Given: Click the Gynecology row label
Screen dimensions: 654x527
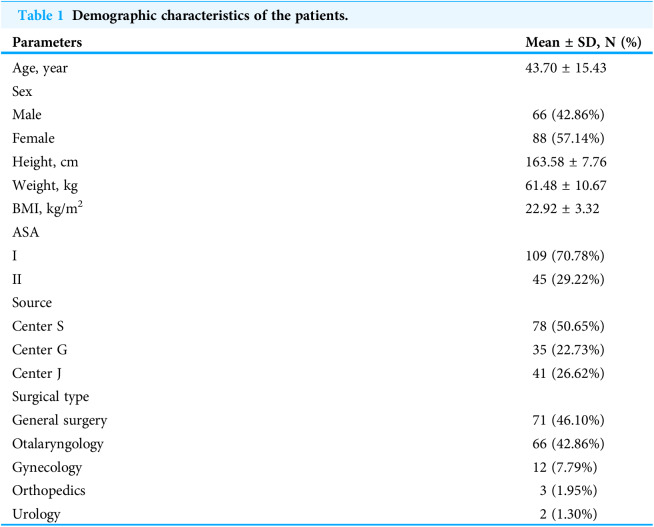Looking at the screenshot, I should (x=47, y=468).
